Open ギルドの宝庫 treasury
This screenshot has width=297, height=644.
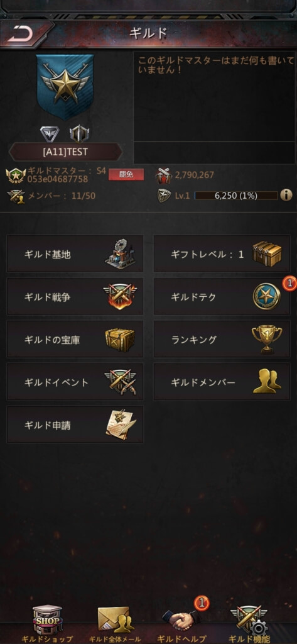coord(75,339)
